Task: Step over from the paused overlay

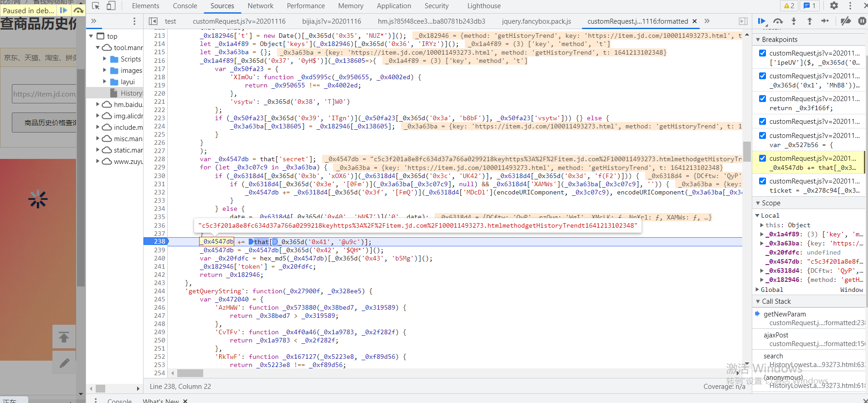Action: click(x=78, y=10)
